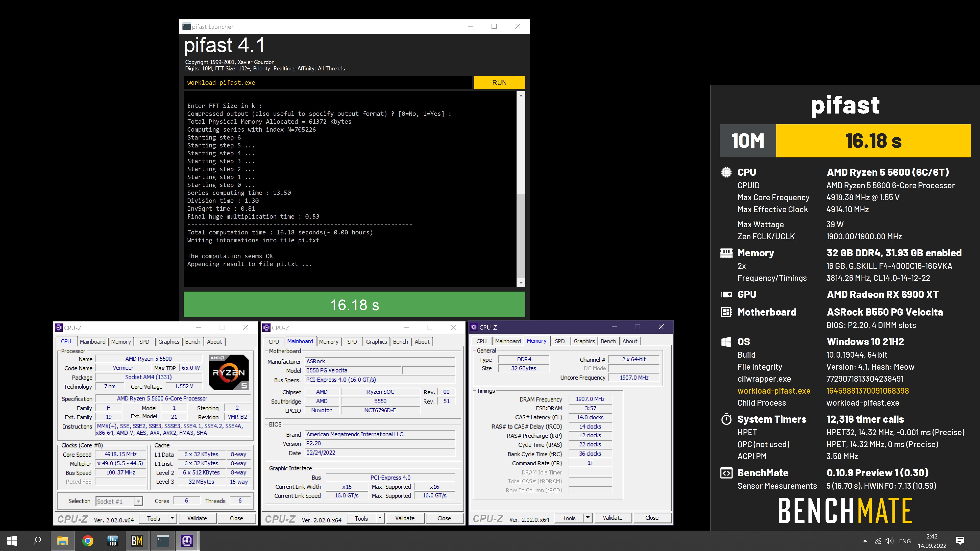980x551 pixels.
Task: Open Mainboard tab in first CPU-Z
Action: tap(92, 342)
